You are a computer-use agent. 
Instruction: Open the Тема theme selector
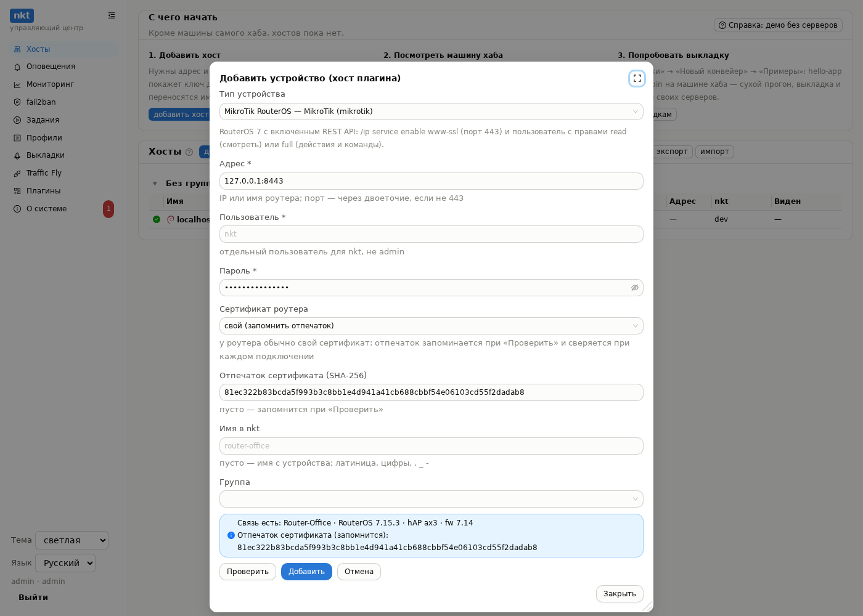point(72,540)
